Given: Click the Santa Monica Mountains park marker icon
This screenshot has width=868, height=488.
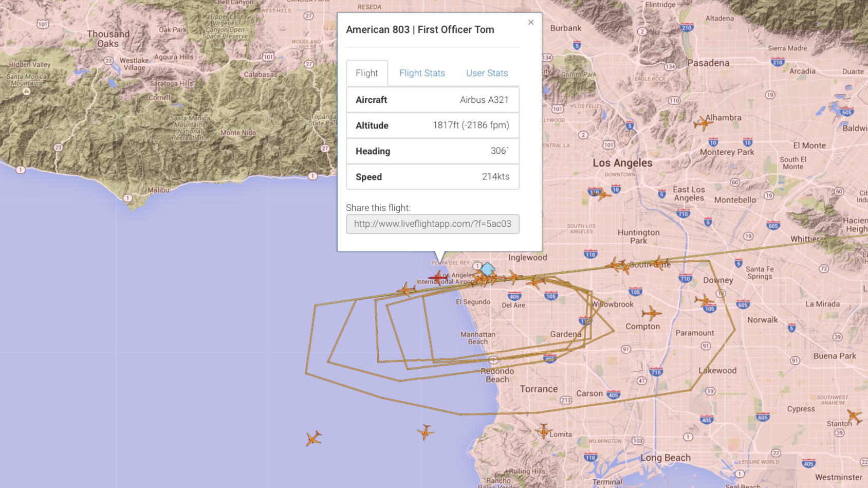Looking at the screenshot, I should pyautogui.click(x=26, y=91).
